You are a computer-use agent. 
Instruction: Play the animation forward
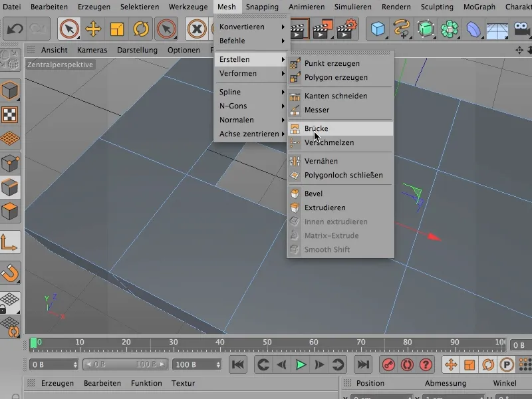click(x=301, y=364)
